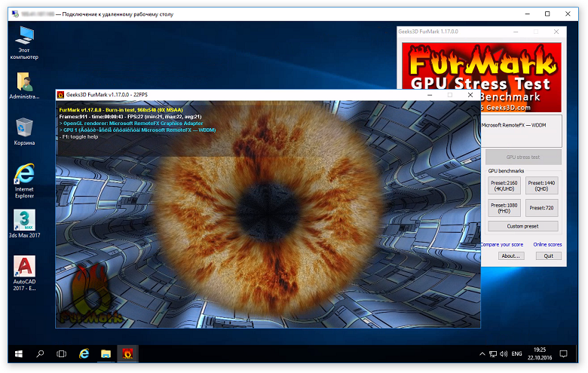The height and width of the screenshot is (373, 588).
Task: Click Microsoft RemoteFX — WDDM text box
Action: click(x=521, y=131)
